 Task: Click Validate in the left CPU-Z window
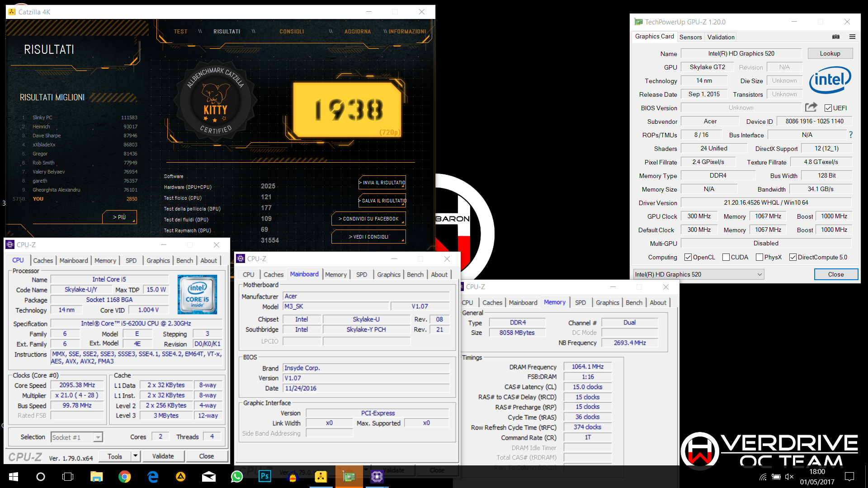163,456
